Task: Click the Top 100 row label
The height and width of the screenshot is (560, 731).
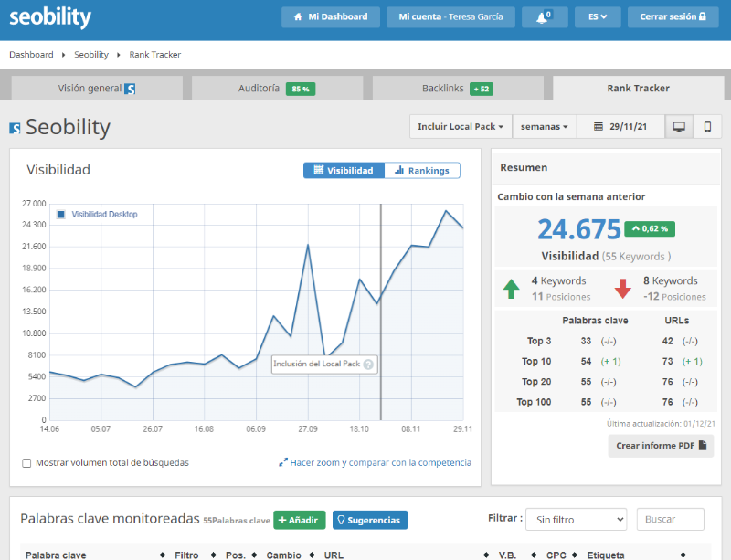Action: tap(534, 402)
